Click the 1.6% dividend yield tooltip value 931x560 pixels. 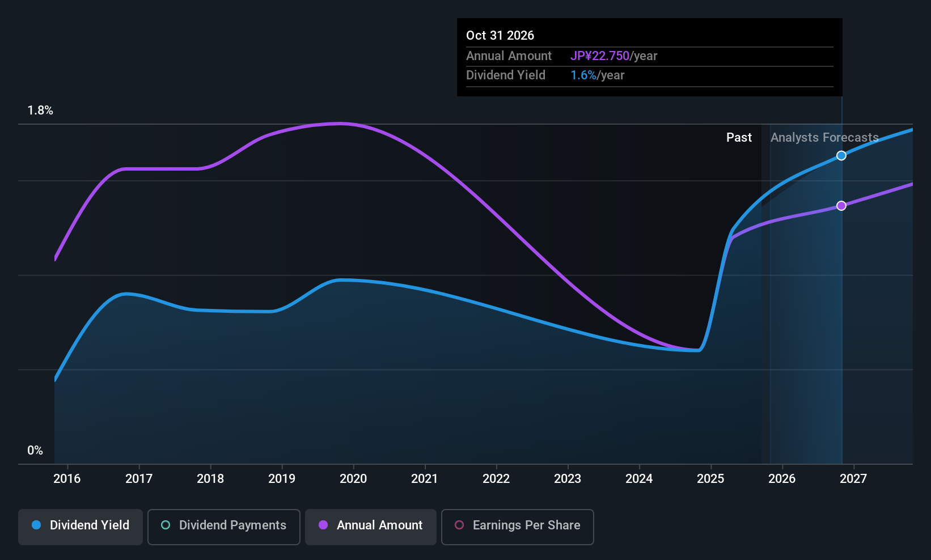(x=583, y=75)
